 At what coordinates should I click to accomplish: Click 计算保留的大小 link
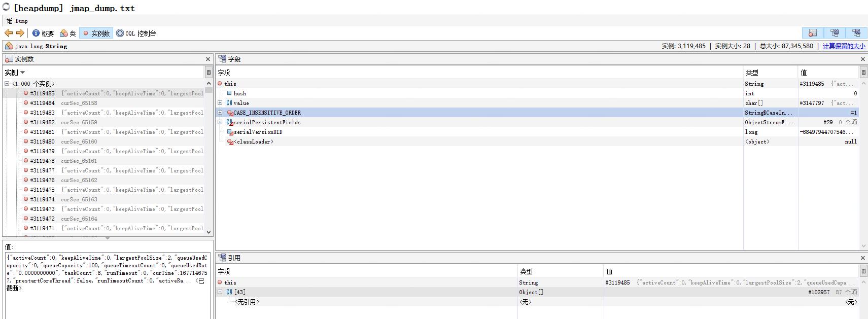pyautogui.click(x=844, y=46)
